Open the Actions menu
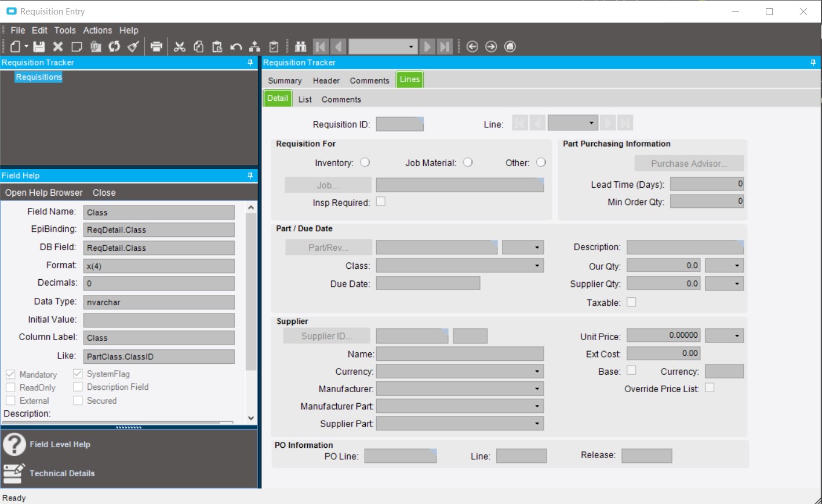Viewport: 822px width, 504px height. click(97, 30)
